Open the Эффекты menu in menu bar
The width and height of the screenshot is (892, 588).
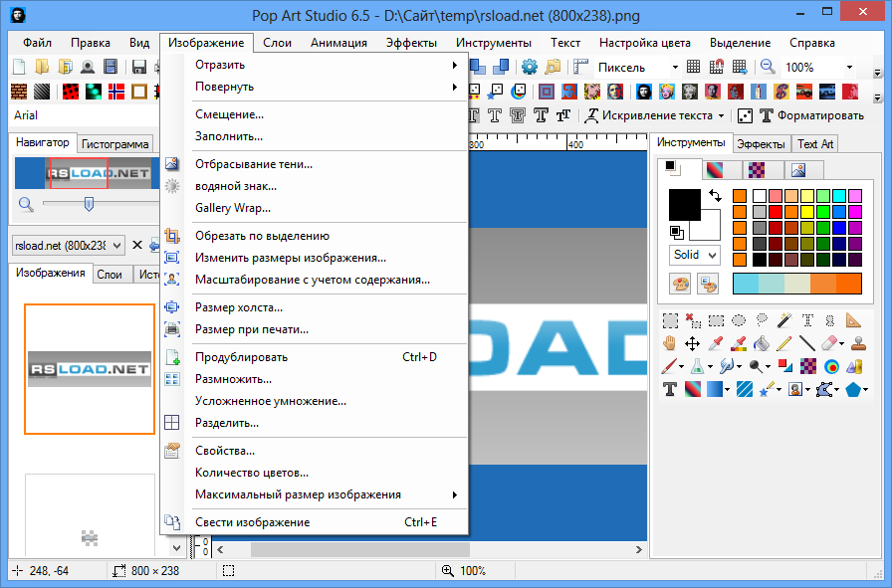[x=411, y=43]
